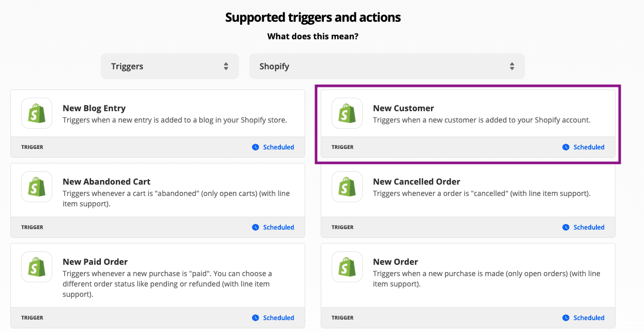Click clock icon on New Abandoned Cart card
Viewport: 644px width, 332px height.
255,228
